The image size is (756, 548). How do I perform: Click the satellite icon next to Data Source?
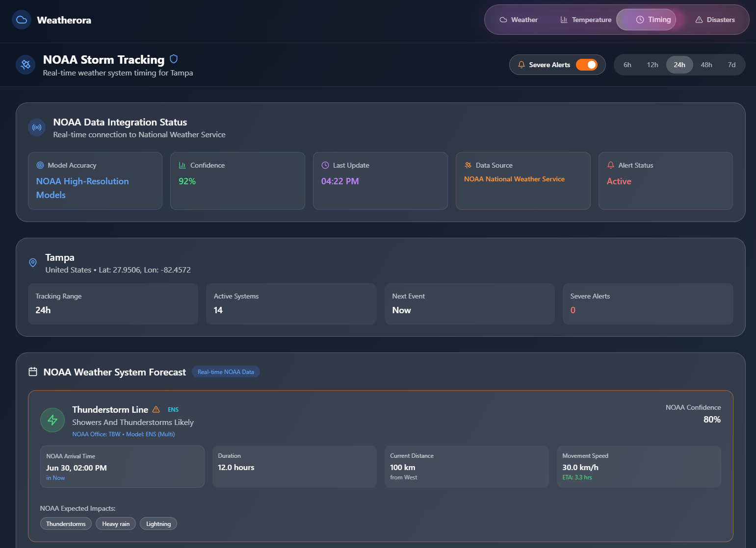(x=468, y=165)
